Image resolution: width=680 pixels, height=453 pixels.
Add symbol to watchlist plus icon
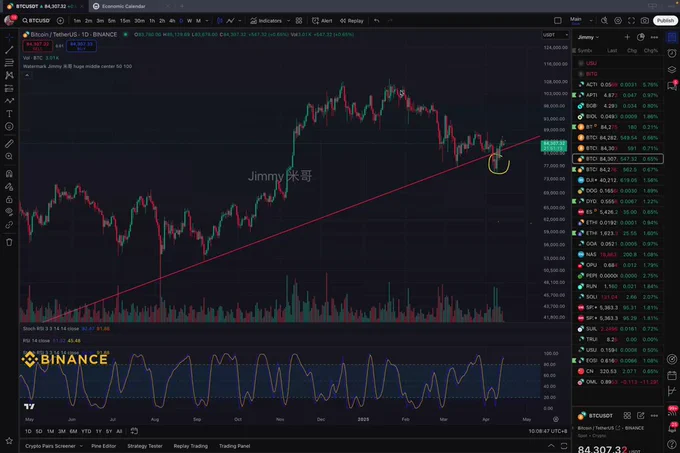coord(627,37)
